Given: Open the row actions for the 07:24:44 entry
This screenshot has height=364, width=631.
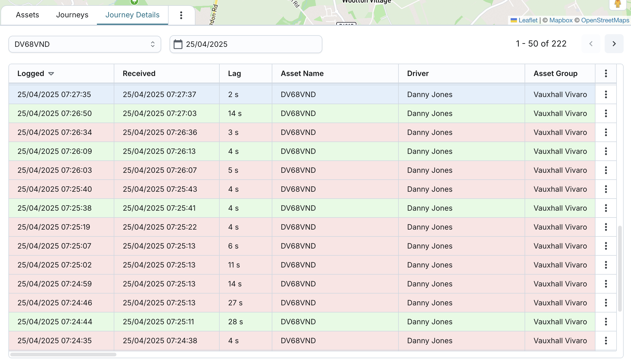Looking at the screenshot, I should (606, 322).
